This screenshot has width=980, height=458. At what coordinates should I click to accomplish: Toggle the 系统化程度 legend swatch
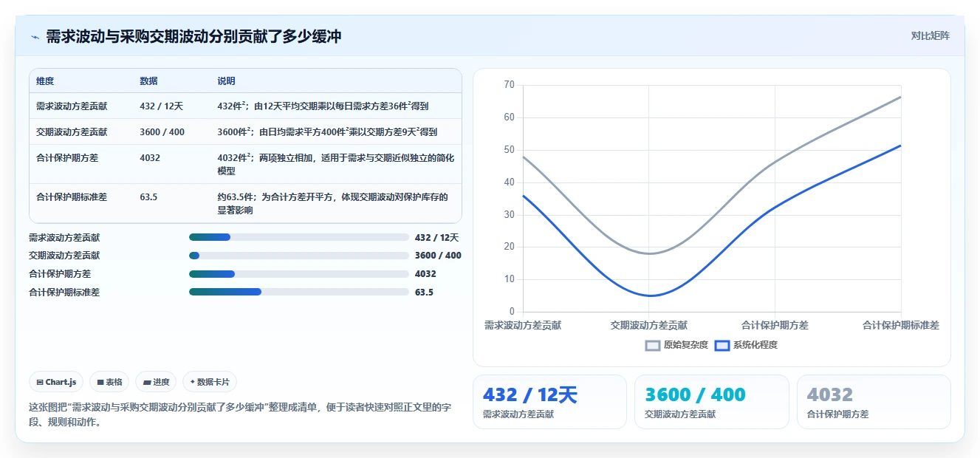722,345
